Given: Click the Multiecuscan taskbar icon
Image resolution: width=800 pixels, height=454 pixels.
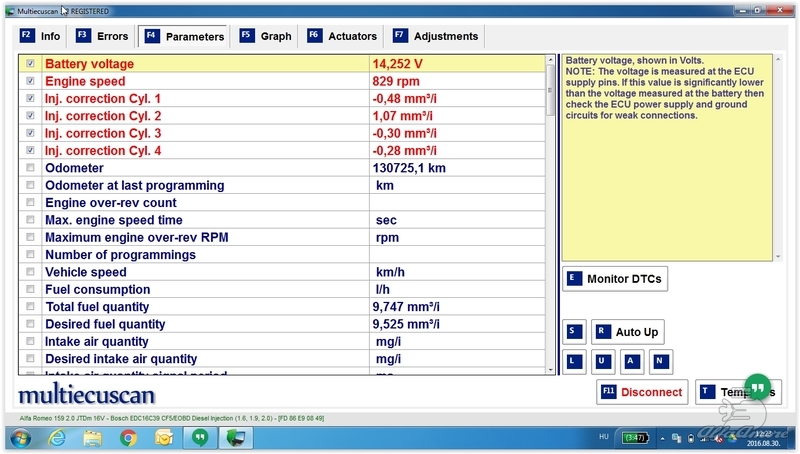Looking at the screenshot, I should (x=236, y=438).
